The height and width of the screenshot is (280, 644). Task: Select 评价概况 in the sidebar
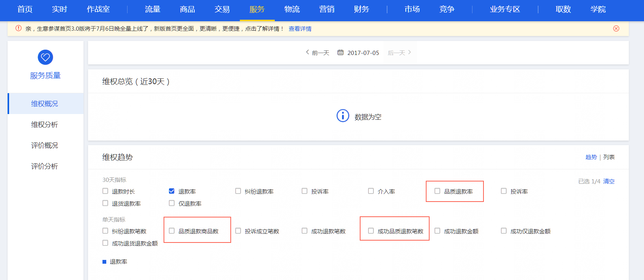pos(46,145)
